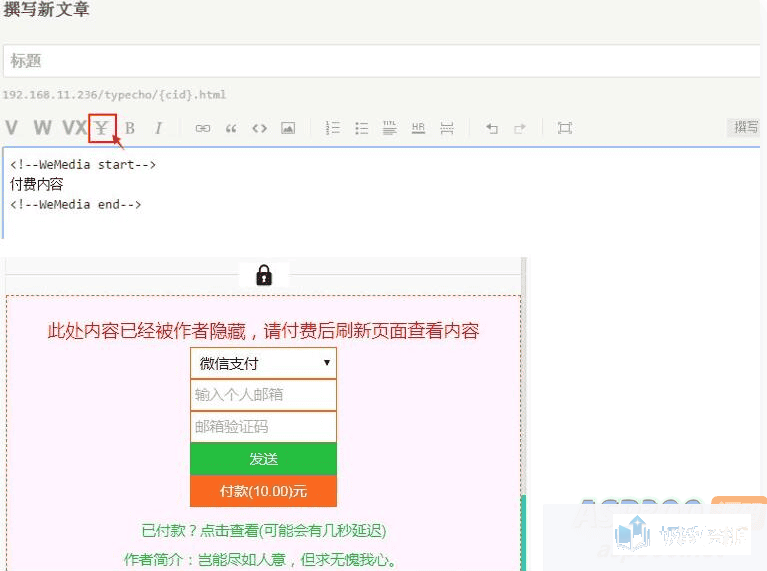Click the green 发送 button

pyautogui.click(x=263, y=459)
